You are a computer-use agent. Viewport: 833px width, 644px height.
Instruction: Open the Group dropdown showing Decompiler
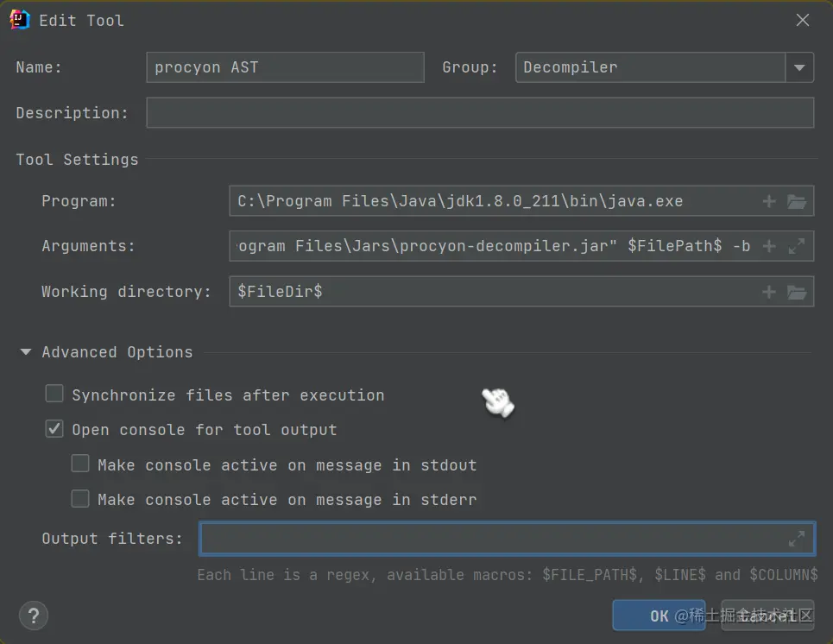pos(799,67)
